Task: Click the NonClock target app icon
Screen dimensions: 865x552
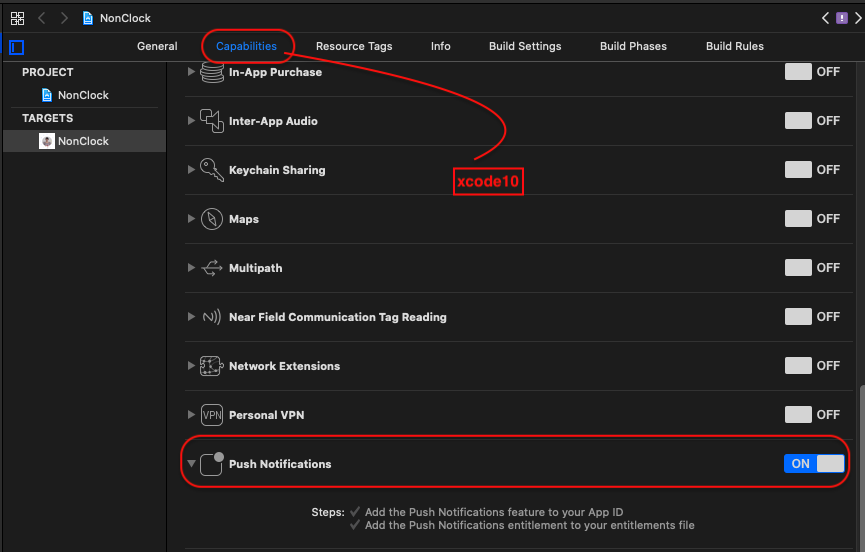Action: (47, 141)
